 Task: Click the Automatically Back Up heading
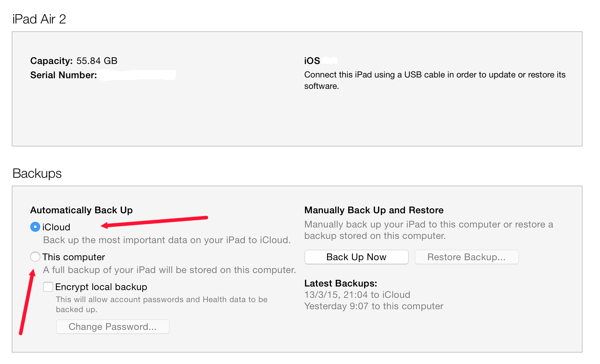coord(81,210)
